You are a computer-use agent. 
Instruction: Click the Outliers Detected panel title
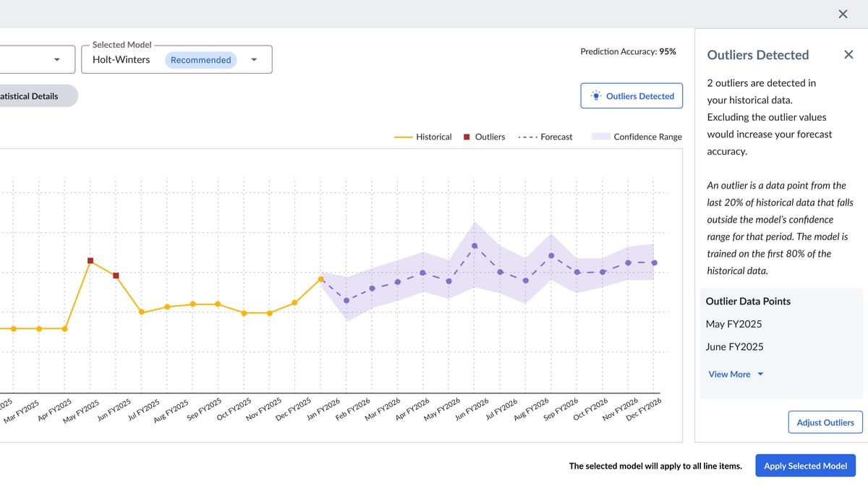pos(757,55)
